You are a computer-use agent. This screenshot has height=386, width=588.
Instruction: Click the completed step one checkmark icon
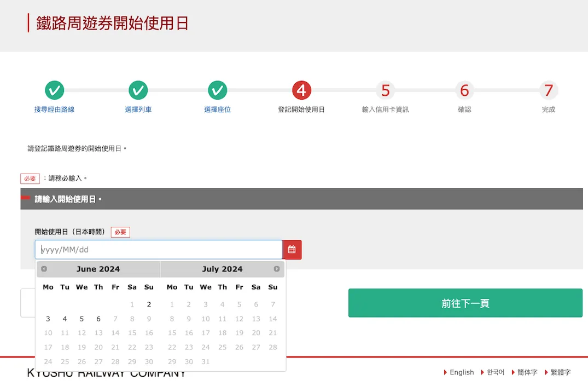(54, 90)
